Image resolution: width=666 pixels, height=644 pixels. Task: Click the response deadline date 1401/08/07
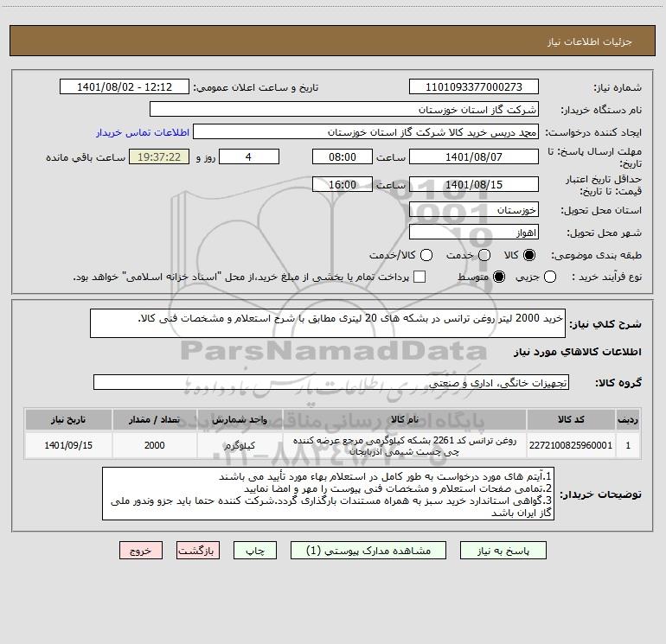(474, 156)
